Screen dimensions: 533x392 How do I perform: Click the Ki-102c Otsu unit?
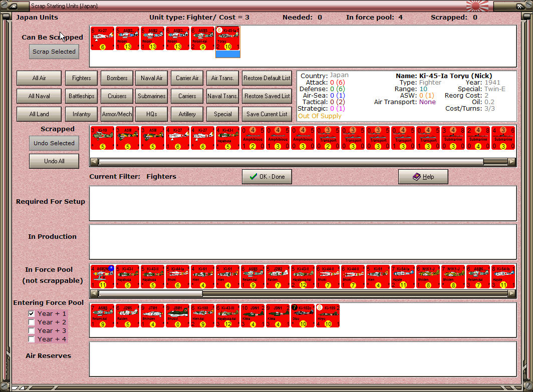[x=303, y=315]
